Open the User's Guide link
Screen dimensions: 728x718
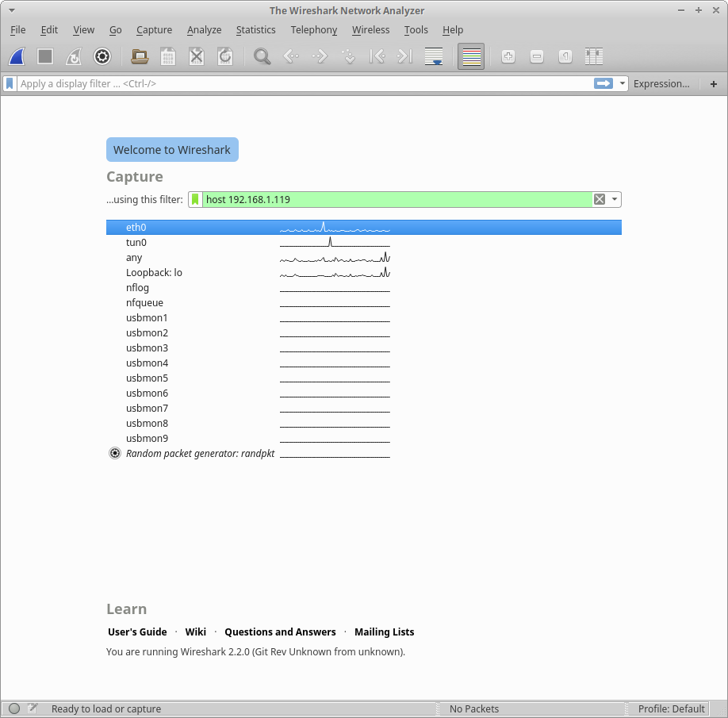click(x=137, y=632)
